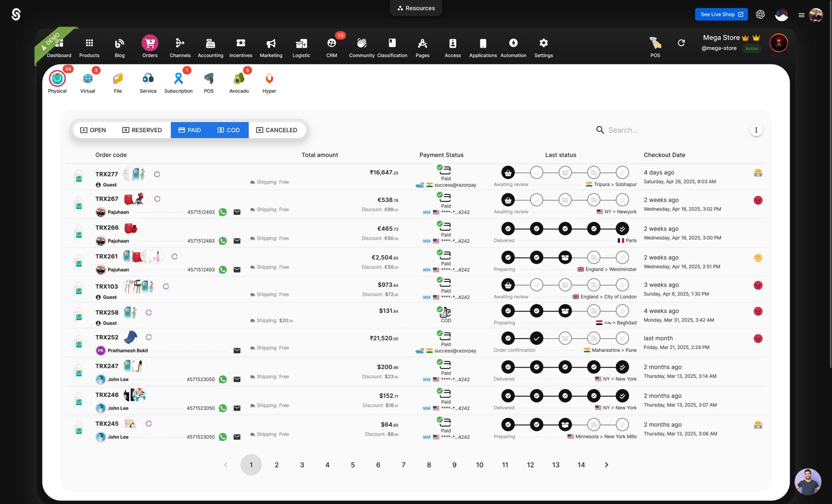Open store Settings gear
The height and width of the screenshot is (504, 832).
point(543,43)
